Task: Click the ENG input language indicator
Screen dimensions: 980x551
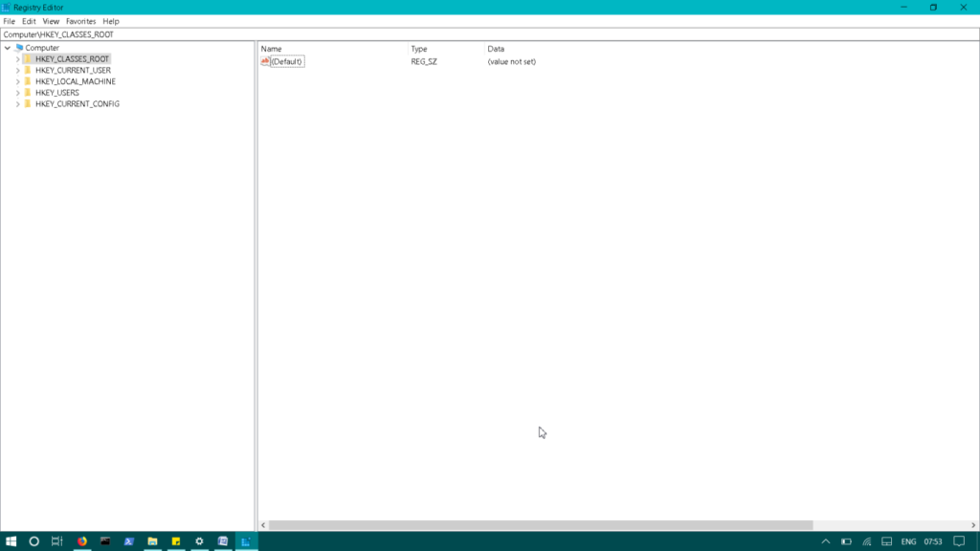Action: point(908,541)
